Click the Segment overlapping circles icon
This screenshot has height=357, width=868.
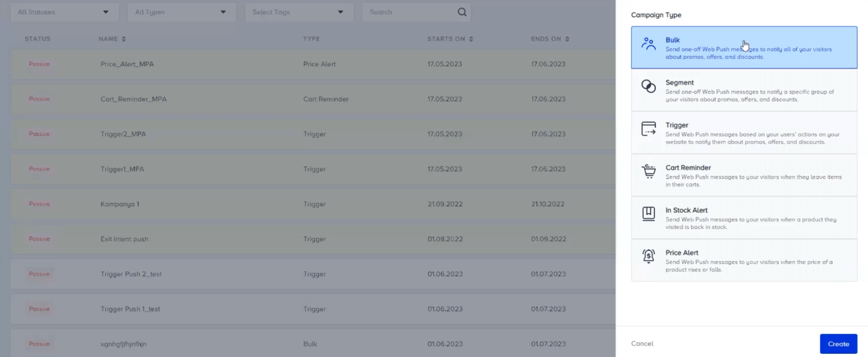[648, 86]
